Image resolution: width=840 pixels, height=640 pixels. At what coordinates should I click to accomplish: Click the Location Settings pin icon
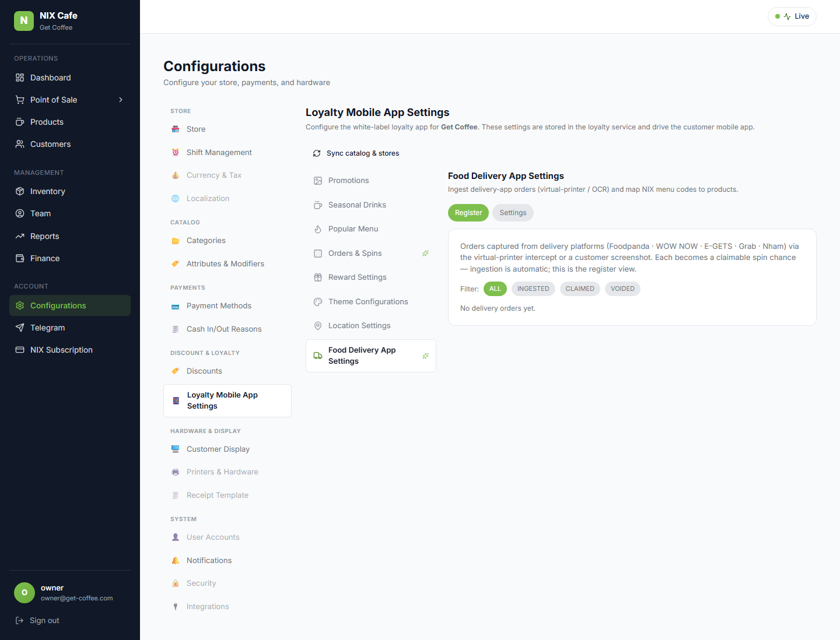point(318,326)
